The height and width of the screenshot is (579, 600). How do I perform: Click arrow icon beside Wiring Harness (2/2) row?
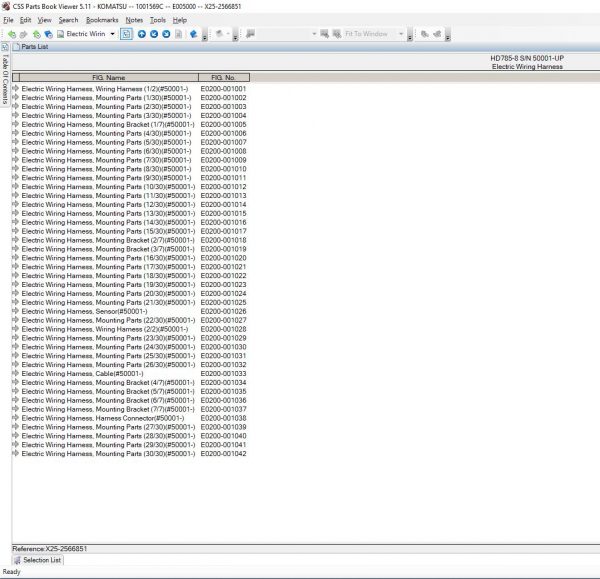tap(16, 329)
